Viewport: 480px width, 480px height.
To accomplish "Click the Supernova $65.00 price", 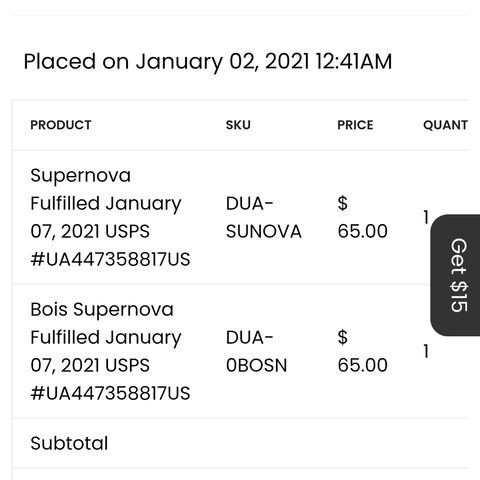I will click(x=362, y=217).
